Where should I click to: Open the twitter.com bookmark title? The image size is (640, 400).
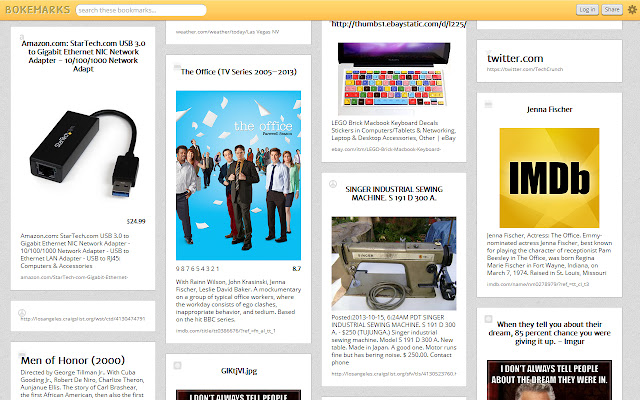[x=515, y=58]
